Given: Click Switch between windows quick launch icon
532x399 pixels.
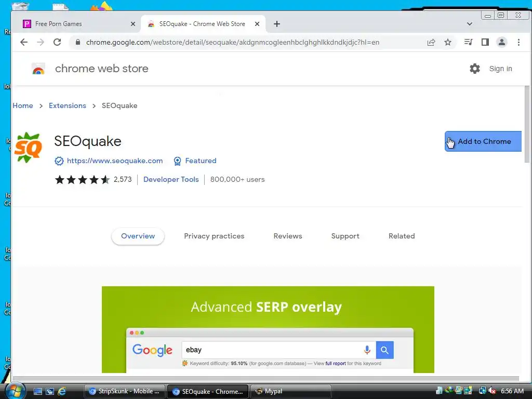Looking at the screenshot, I should point(50,392).
